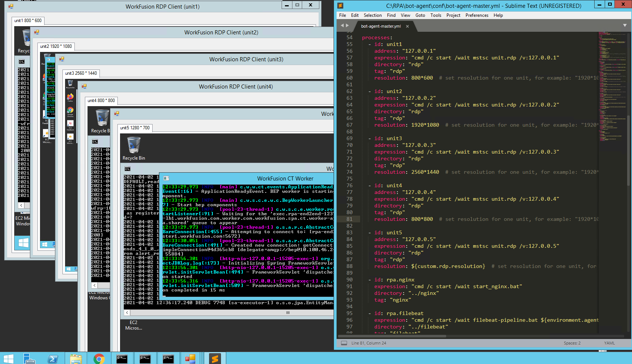Viewport: 632px width, 364px height.
Task: Open File Explorer from the taskbar
Action: point(76,359)
